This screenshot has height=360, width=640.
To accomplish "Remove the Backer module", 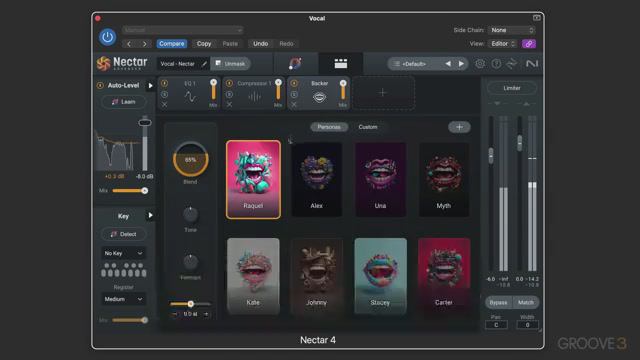I will (294, 105).
